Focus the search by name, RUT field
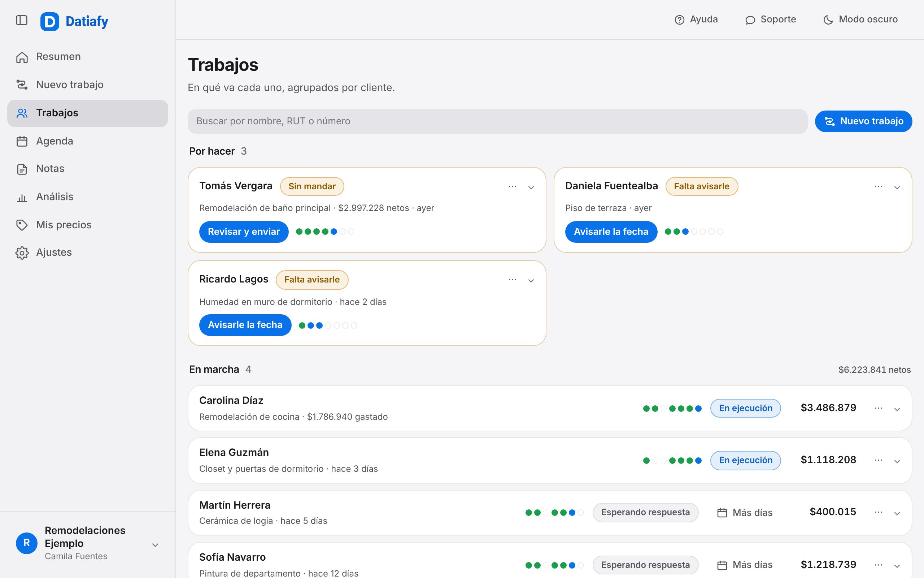This screenshot has height=578, width=924. click(x=497, y=121)
